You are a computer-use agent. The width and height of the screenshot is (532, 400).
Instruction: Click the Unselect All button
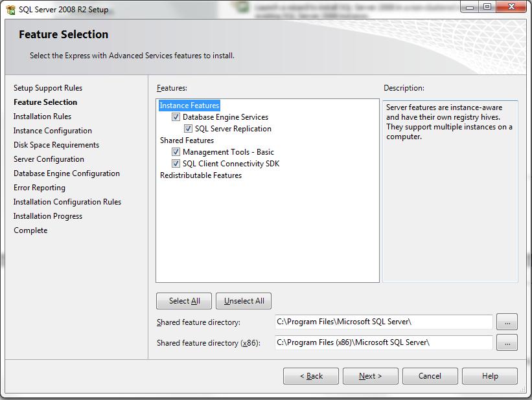pyautogui.click(x=244, y=301)
